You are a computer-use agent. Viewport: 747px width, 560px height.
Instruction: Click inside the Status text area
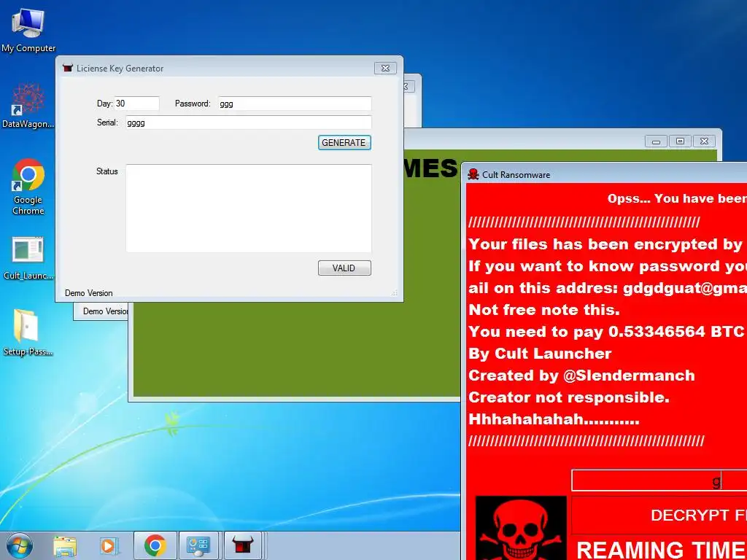249,208
